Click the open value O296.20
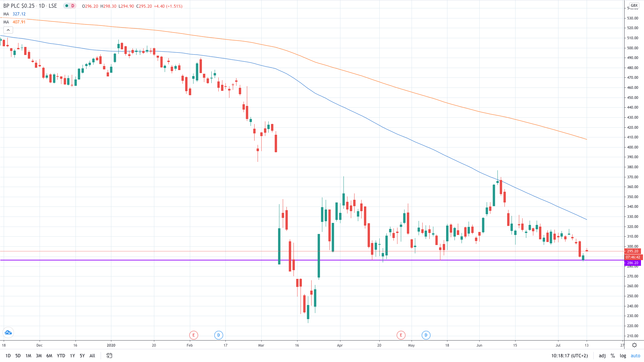 (x=90, y=6)
